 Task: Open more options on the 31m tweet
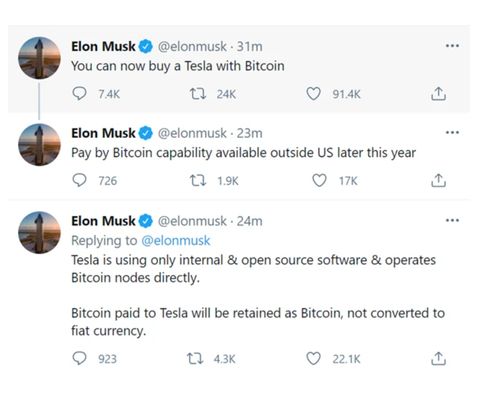coord(452,46)
